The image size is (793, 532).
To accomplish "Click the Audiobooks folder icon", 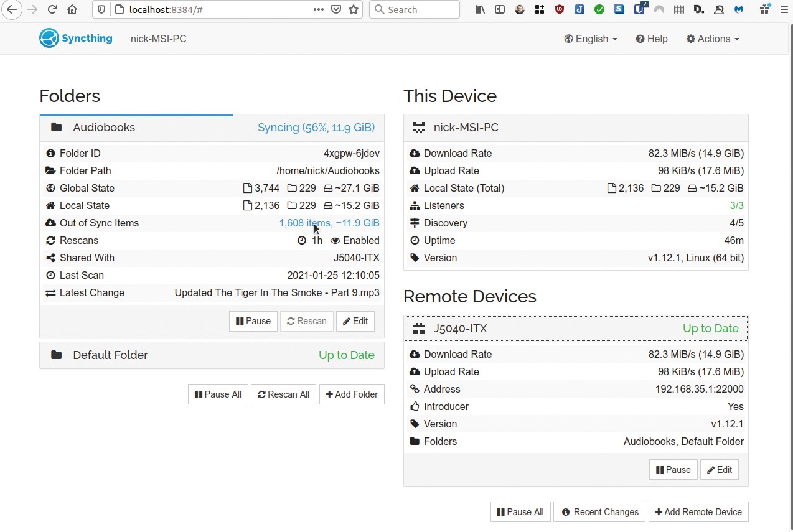I will coord(57,128).
